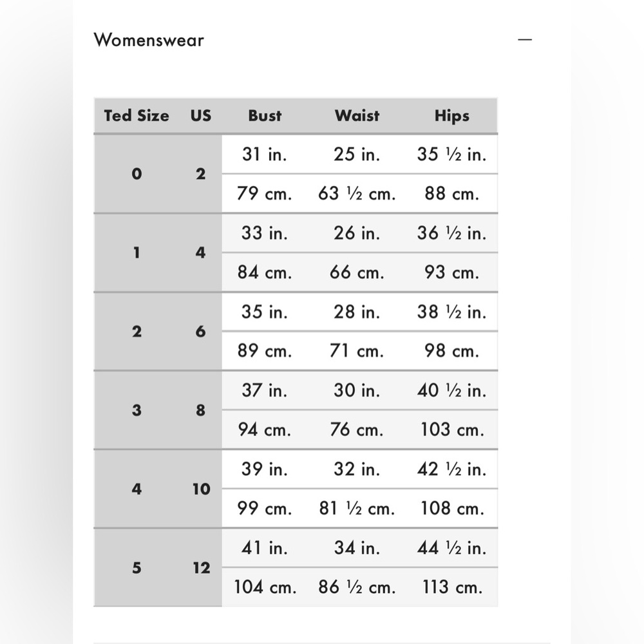Select the US size 4 cell
This screenshot has width=644, height=644.
pos(200,252)
